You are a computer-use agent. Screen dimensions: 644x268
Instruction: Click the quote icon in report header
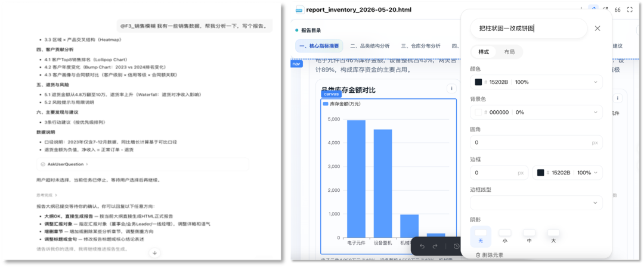coord(617,10)
